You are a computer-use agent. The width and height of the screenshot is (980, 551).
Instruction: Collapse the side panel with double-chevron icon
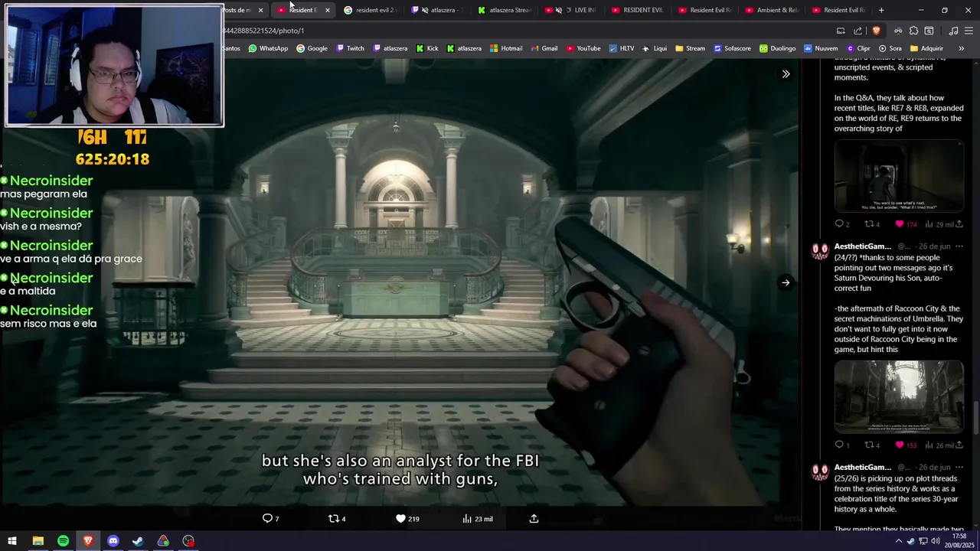point(786,74)
